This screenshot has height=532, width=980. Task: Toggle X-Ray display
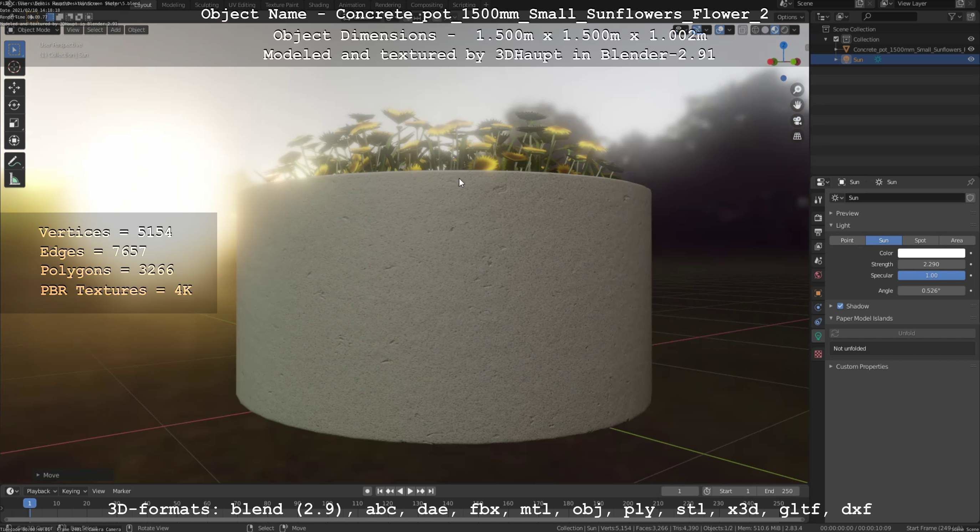tap(742, 30)
